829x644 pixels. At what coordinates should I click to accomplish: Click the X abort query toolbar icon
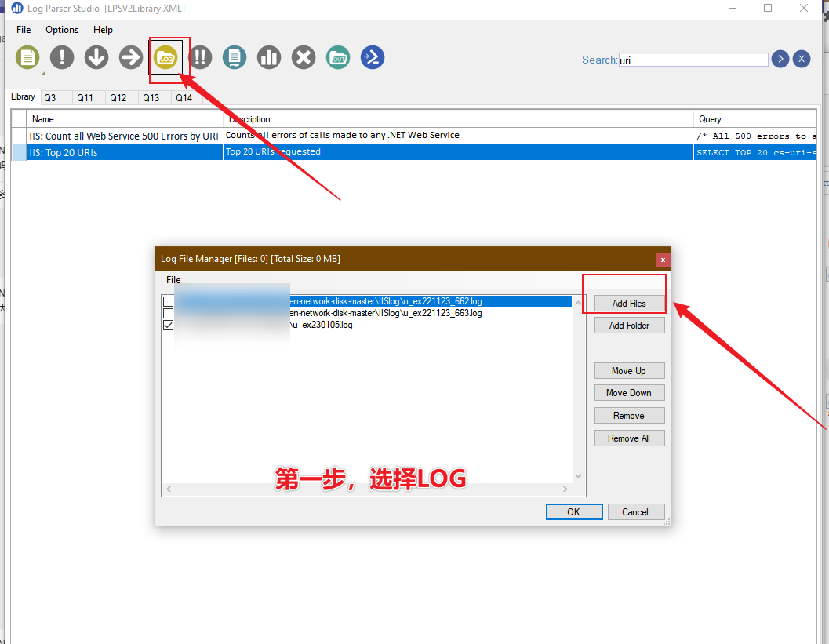[304, 57]
